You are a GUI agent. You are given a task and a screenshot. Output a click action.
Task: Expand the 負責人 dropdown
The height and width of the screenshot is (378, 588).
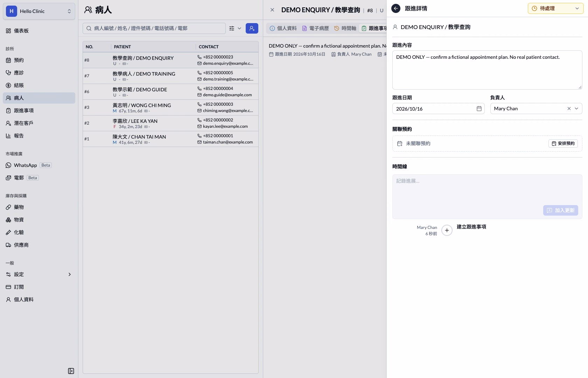click(576, 108)
